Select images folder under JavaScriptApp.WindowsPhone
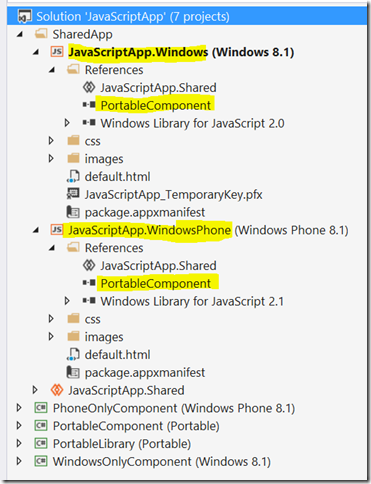The width and height of the screenshot is (371, 484). tap(104, 337)
